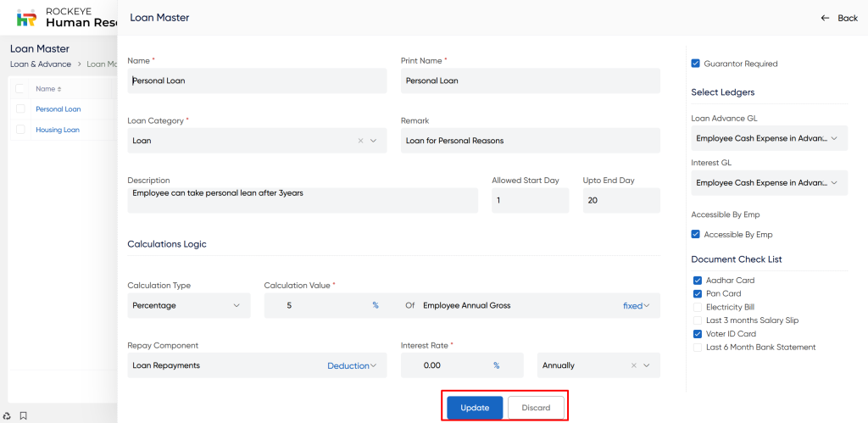The image size is (868, 423).
Task: Uncheck the Guarantor Required checkbox
Action: pyautogui.click(x=696, y=64)
